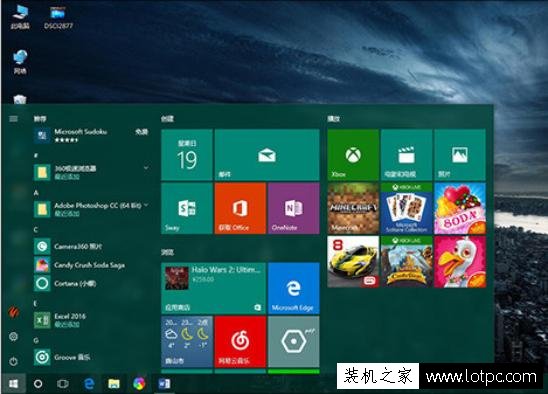Launch the Sway tile
548x394 pixels.
pos(187,208)
